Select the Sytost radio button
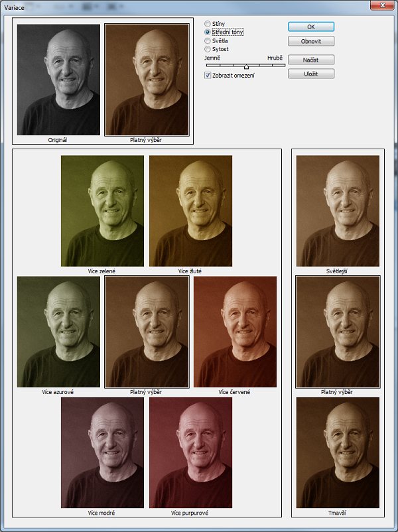This screenshot has height=532, width=398. tap(208, 49)
